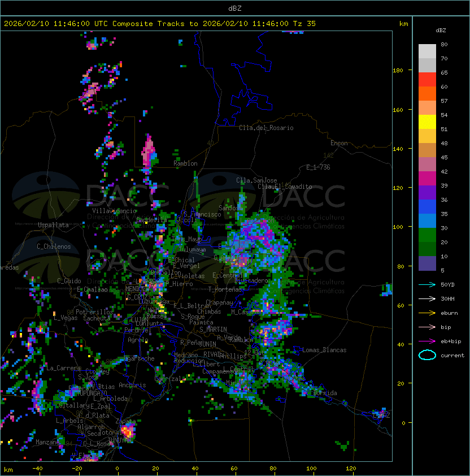The width and height of the screenshot is (470, 476).
Task: Select the light blue dBZ legend swatch
Action: pyautogui.click(x=427, y=220)
